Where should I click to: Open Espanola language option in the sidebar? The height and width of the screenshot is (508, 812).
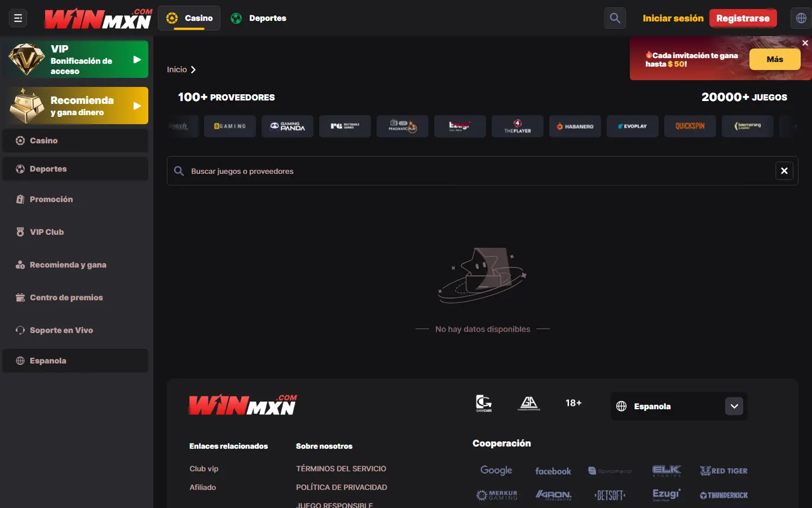[76, 361]
